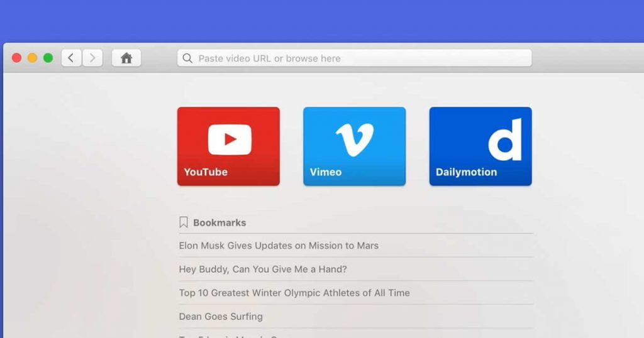Open Top 10 Greatest Winter Olympic Athletes bookmark
This screenshot has height=338, width=644.
[356, 293]
